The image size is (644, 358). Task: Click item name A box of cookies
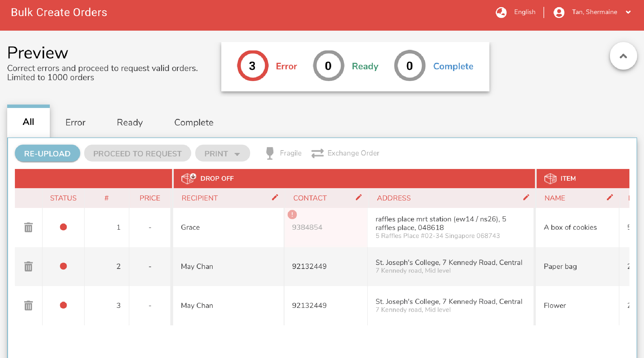coord(570,227)
